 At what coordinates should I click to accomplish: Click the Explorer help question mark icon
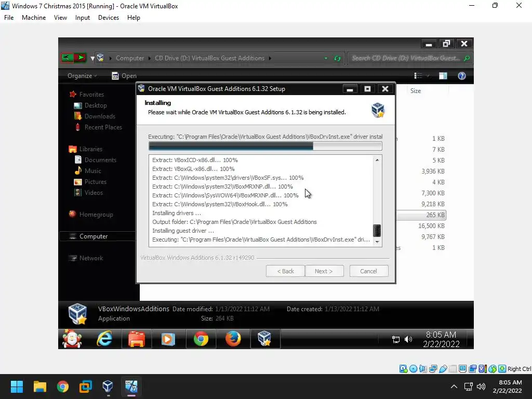click(462, 76)
